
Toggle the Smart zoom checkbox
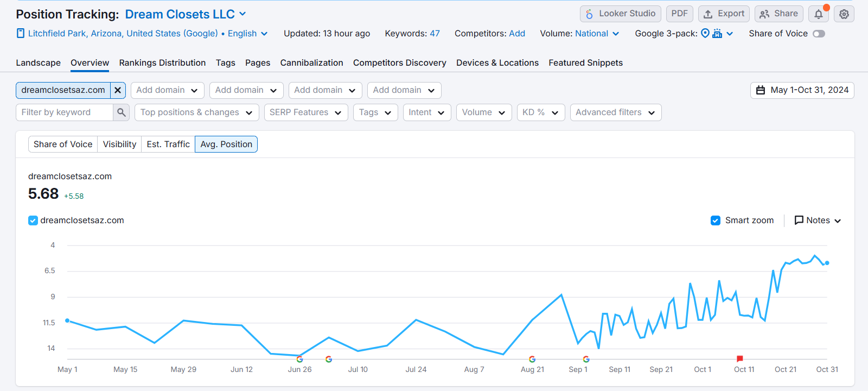pyautogui.click(x=716, y=220)
